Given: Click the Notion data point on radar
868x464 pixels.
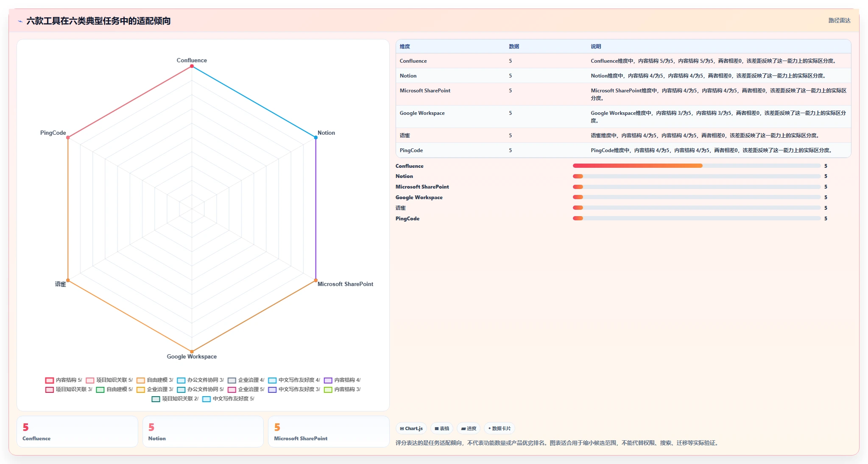Looking at the screenshot, I should coord(315,138).
